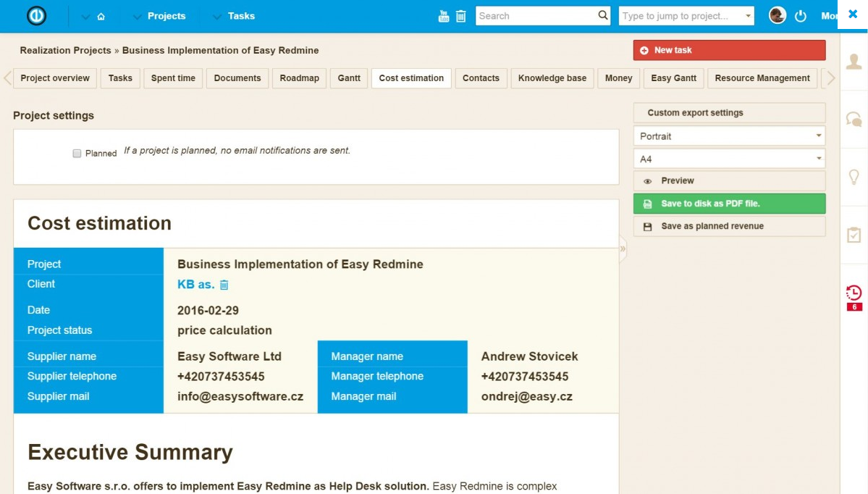Click Save as planned revenue button
Image resolution: width=868 pixels, height=494 pixels.
[x=729, y=226]
